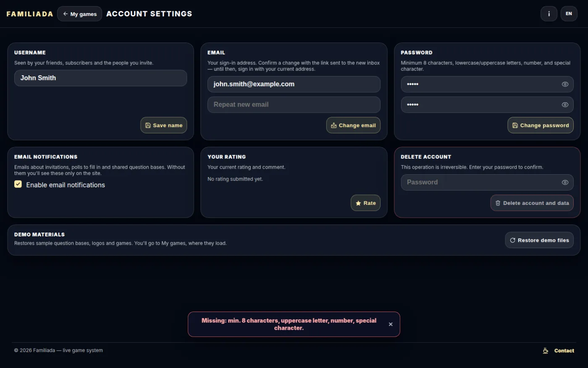Dismiss the password error notification
The image size is (588, 368).
[391, 324]
